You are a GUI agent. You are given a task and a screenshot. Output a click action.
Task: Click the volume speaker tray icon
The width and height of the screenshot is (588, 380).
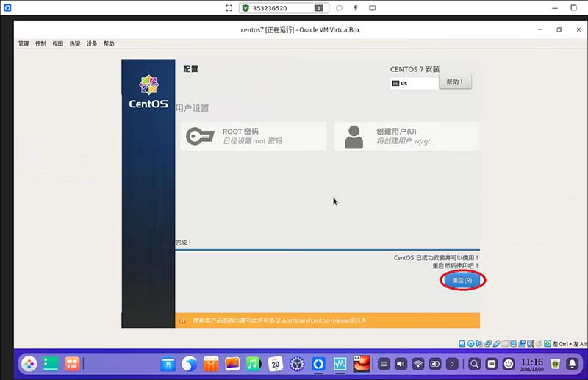coord(401,364)
